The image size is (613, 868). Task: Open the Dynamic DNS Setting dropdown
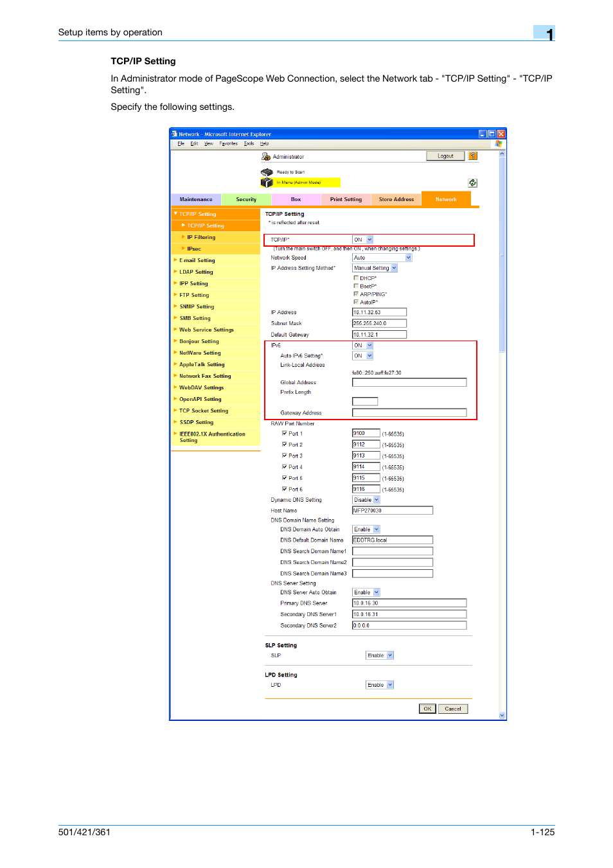coord(366,500)
